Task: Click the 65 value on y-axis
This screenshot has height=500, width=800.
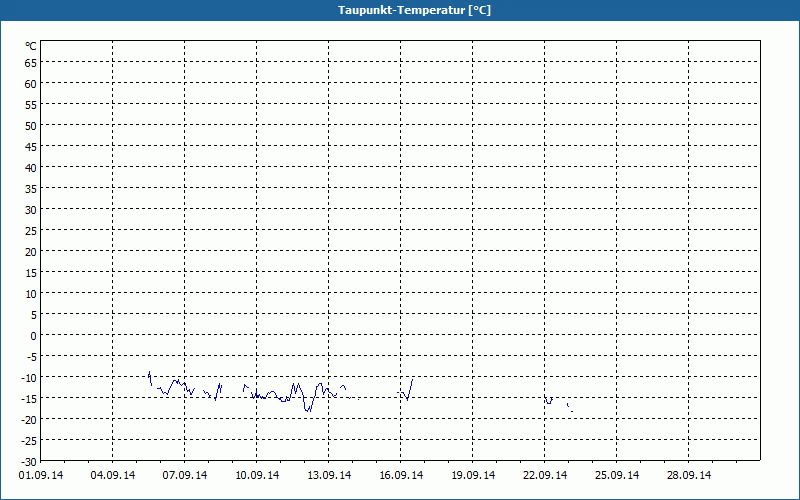Action: tap(31, 62)
